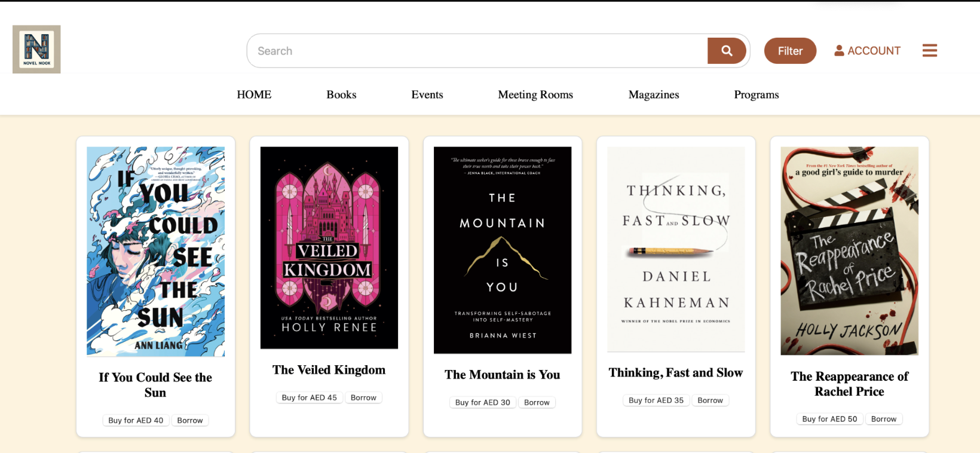Open the Meeting Rooms section
The width and height of the screenshot is (980, 453).
535,94
